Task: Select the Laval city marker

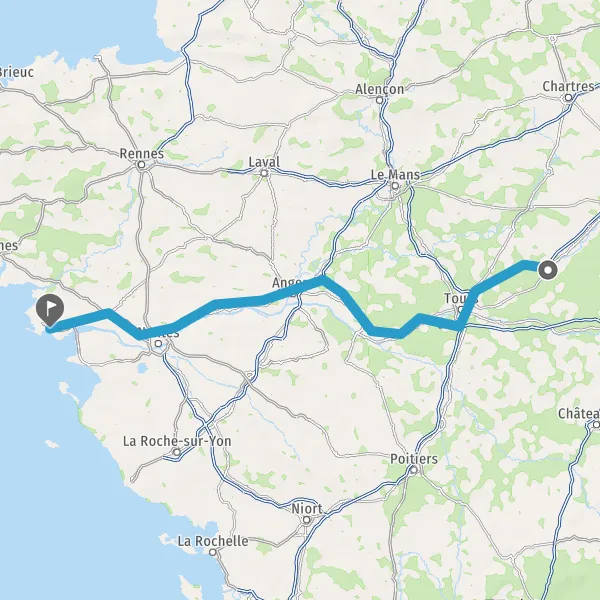Action: click(x=264, y=173)
